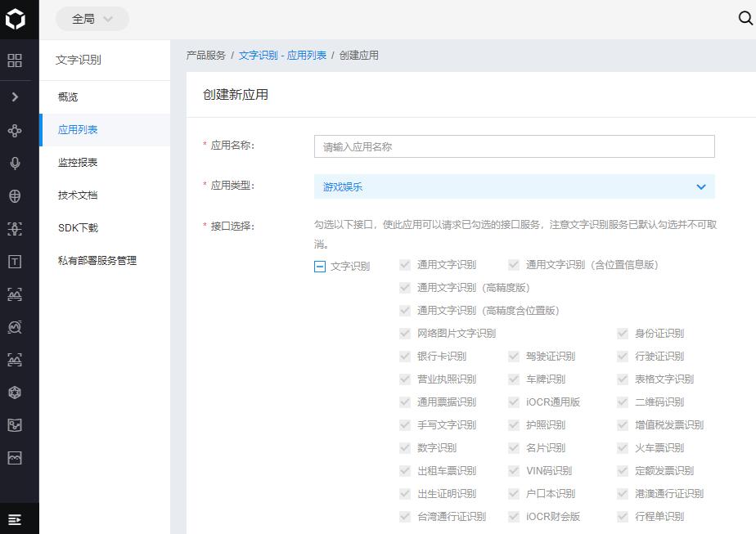This screenshot has width=756, height=534.
Task: Toggle the iOCR财会版 checkbox
Action: click(x=514, y=517)
